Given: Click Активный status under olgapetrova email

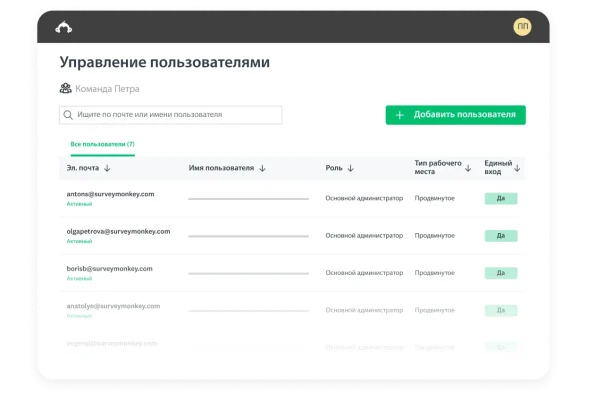Looking at the screenshot, I should pos(79,241).
